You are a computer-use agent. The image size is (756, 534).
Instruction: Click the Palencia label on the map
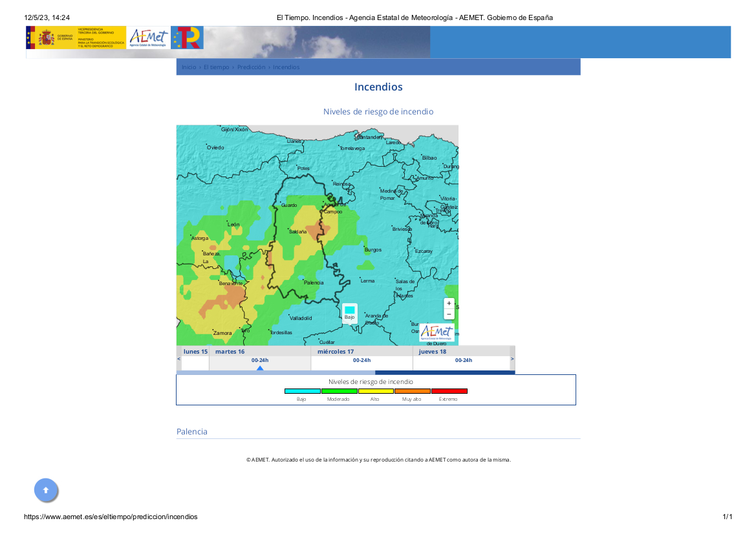point(314,283)
